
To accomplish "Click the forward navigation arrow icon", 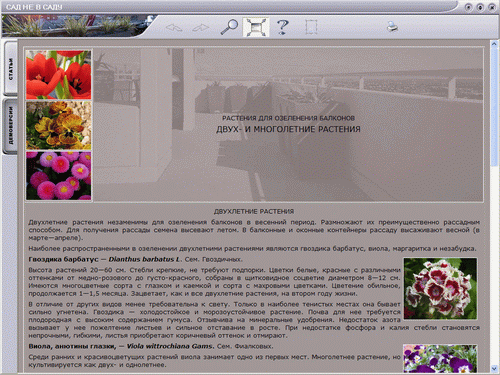I will 201,27.
